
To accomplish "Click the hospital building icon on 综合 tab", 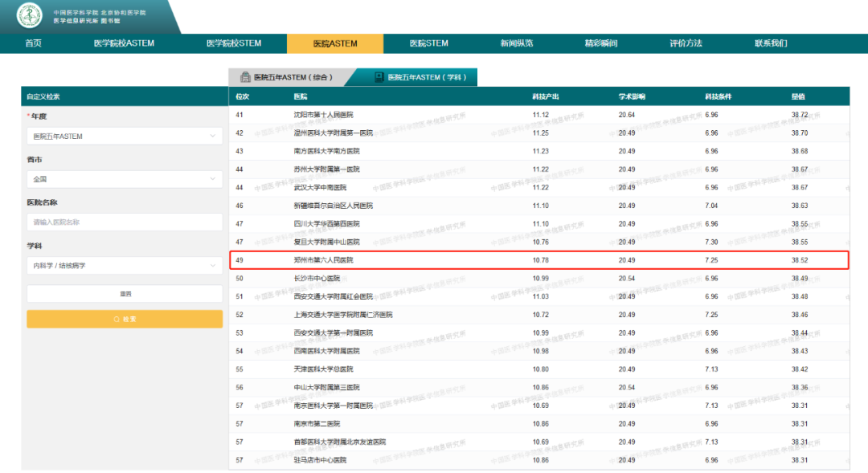I will (x=244, y=77).
